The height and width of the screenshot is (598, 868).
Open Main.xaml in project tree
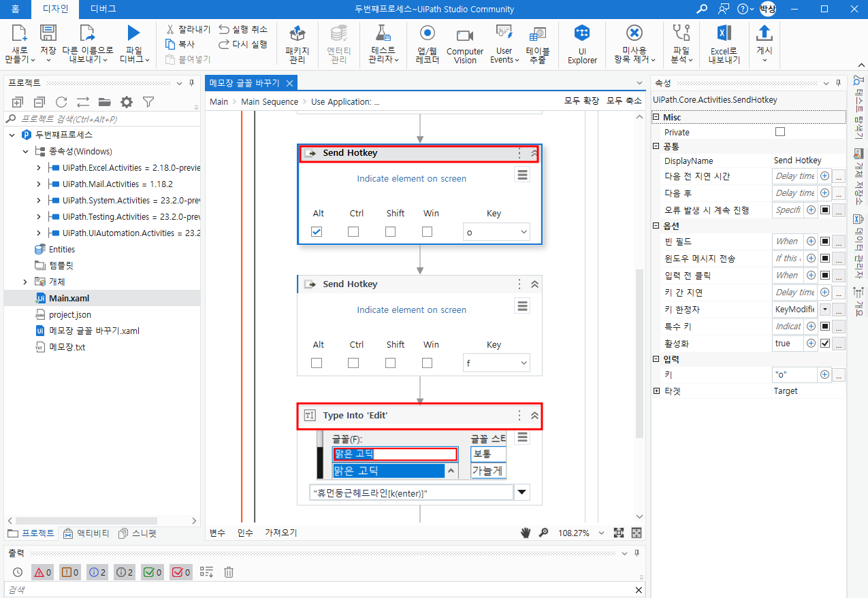pyautogui.click(x=69, y=298)
